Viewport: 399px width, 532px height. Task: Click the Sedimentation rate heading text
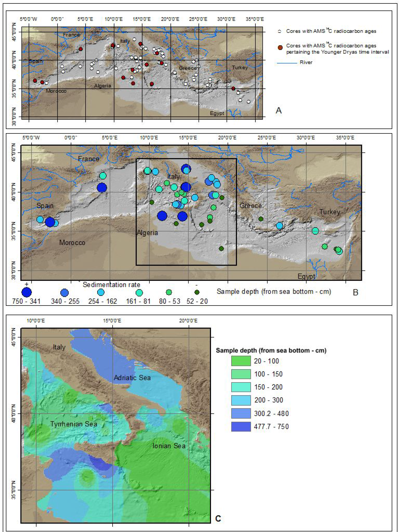(111, 285)
